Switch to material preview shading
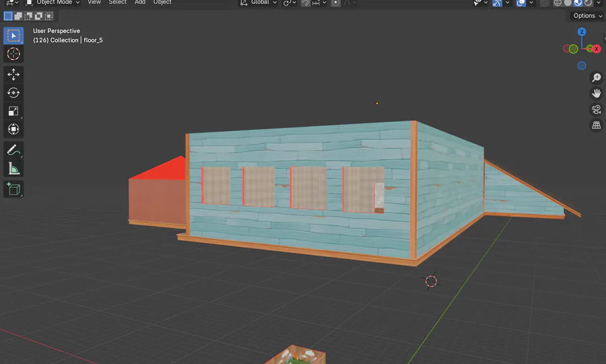606x364 pixels. pyautogui.click(x=578, y=3)
